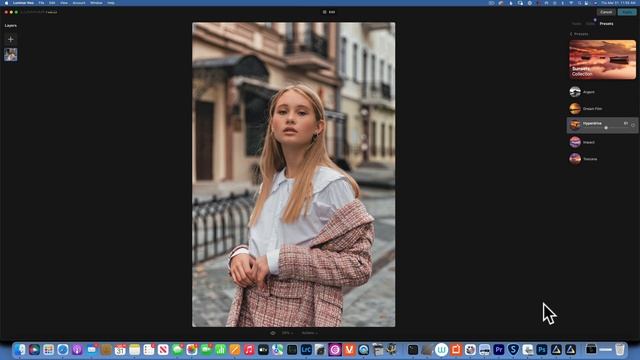Open FaceTime from the dock
Viewport: 640px width, 360px height.
tap(206, 350)
